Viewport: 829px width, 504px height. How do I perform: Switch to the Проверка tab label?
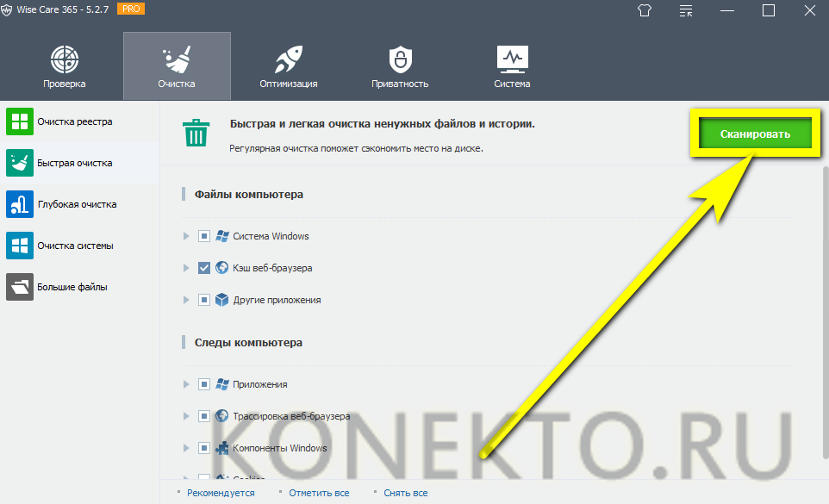[65, 84]
